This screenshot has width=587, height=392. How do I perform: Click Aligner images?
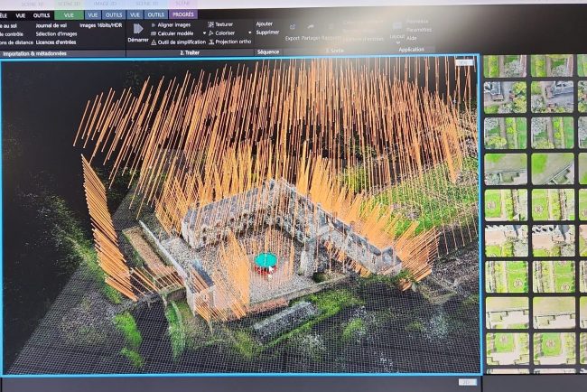174,25
